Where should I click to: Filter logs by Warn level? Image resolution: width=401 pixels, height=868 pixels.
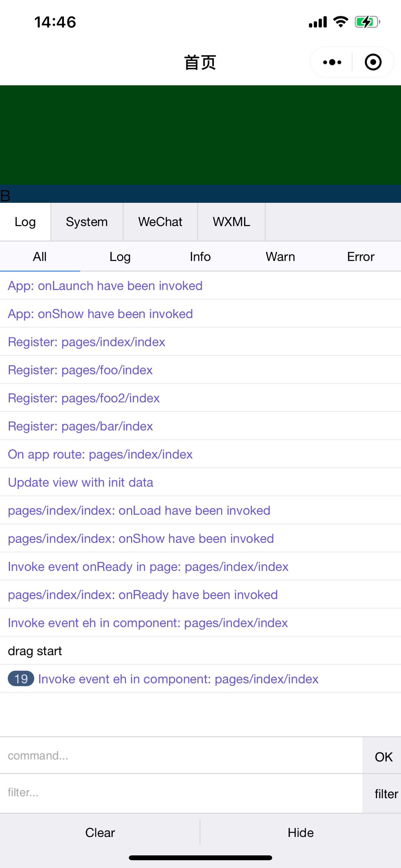[x=280, y=256]
